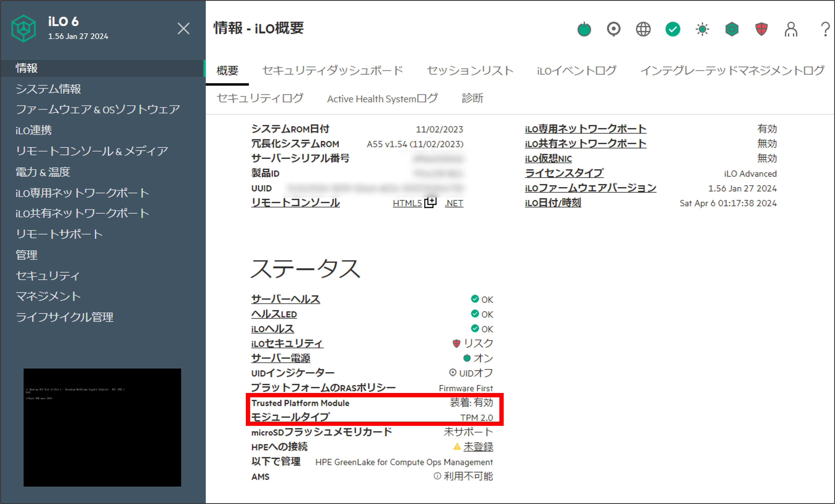Viewport: 835px width, 504px height.
Task: Open sidebar iLO専用ネットワークポート item
Action: tap(82, 193)
